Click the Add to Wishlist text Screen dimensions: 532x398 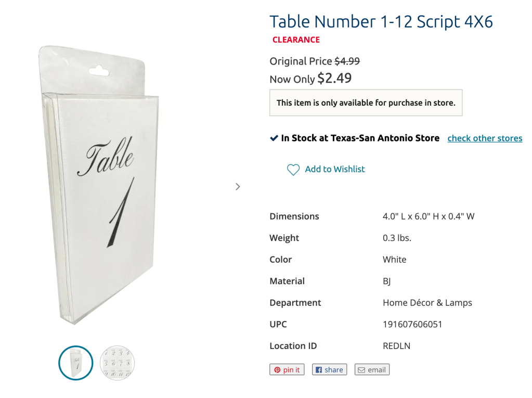point(335,169)
